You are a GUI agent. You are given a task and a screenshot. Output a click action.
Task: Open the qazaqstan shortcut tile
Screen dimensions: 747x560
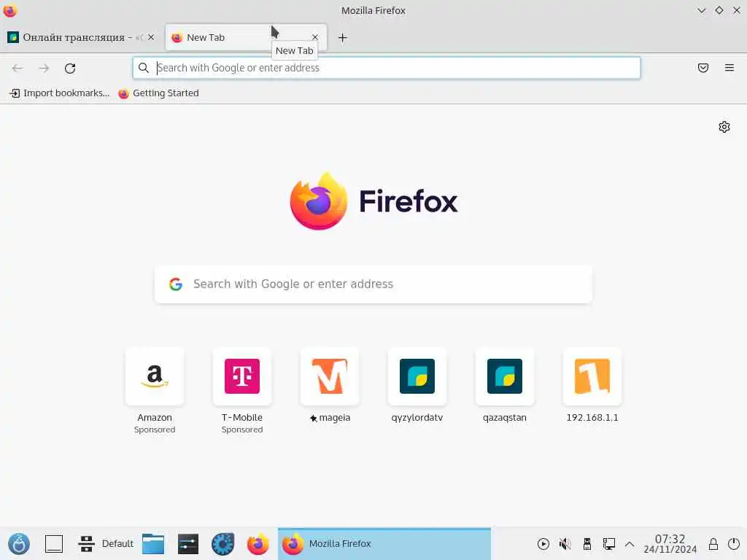click(505, 377)
